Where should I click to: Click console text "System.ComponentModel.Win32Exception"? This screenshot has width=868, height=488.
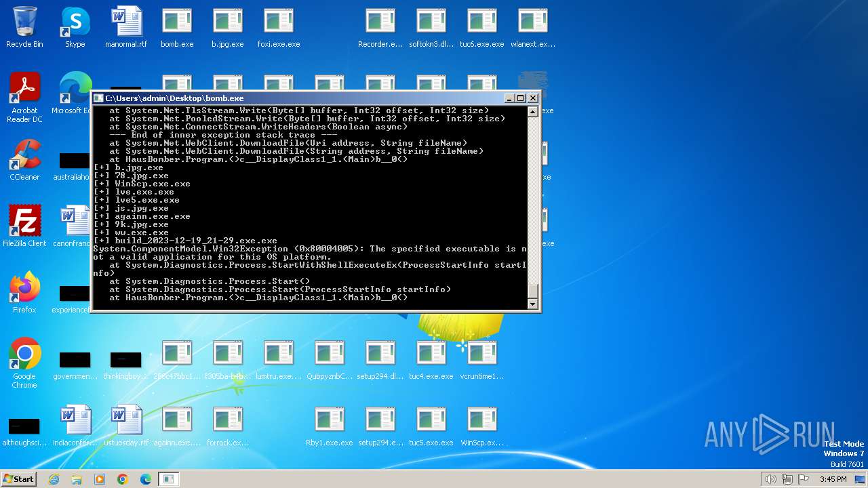click(x=191, y=249)
